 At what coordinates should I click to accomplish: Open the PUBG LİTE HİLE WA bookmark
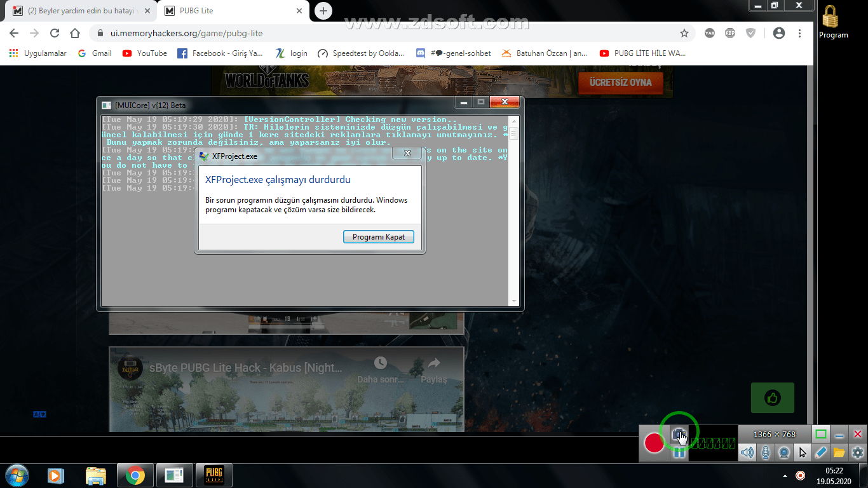tap(642, 53)
